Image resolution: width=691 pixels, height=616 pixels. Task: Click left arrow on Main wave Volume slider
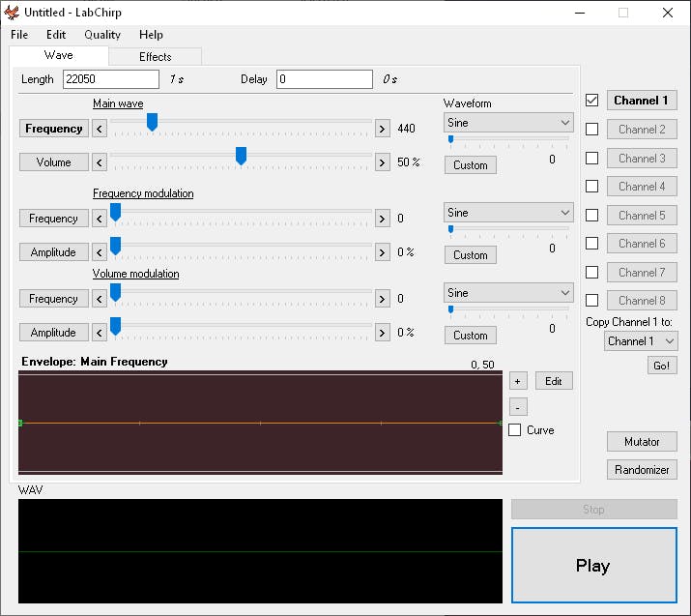[100, 162]
